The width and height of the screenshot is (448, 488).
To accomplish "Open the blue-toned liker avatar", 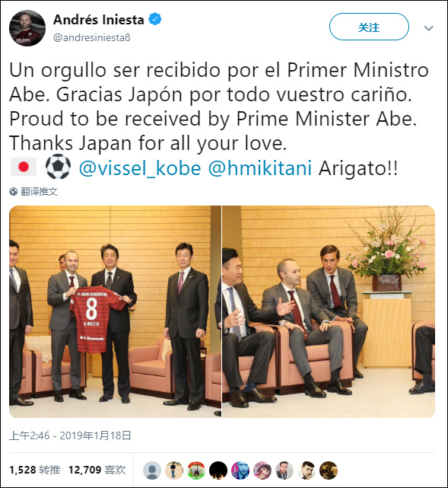I will coord(240,470).
